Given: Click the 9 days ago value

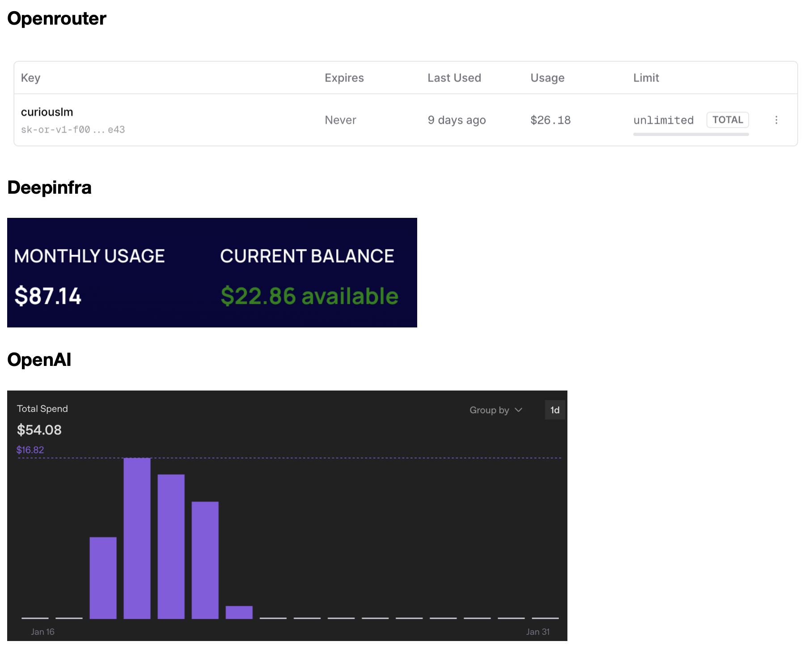Looking at the screenshot, I should [x=457, y=120].
